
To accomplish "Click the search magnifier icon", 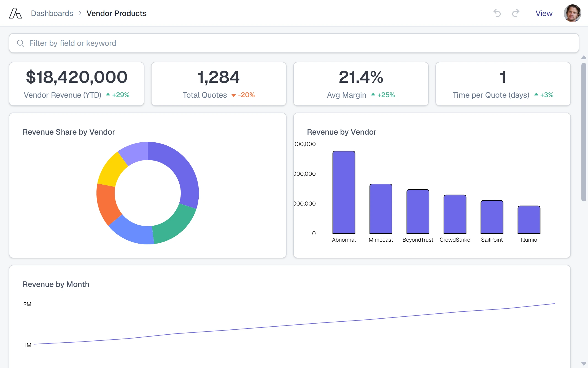I will pyautogui.click(x=20, y=43).
